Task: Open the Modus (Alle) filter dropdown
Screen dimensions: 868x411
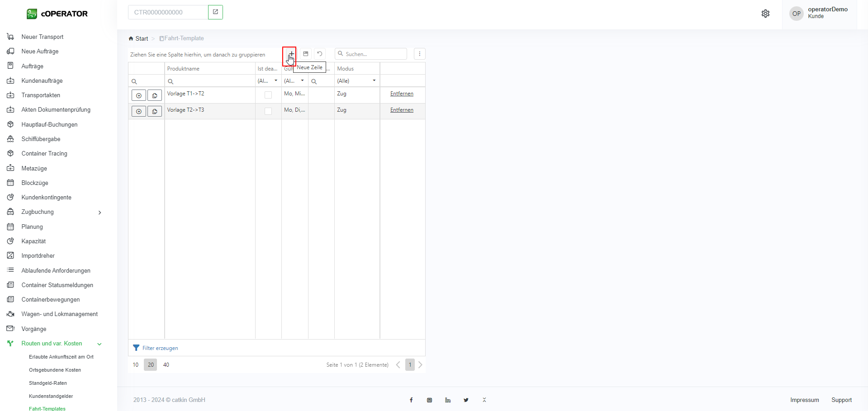Action: tap(374, 81)
